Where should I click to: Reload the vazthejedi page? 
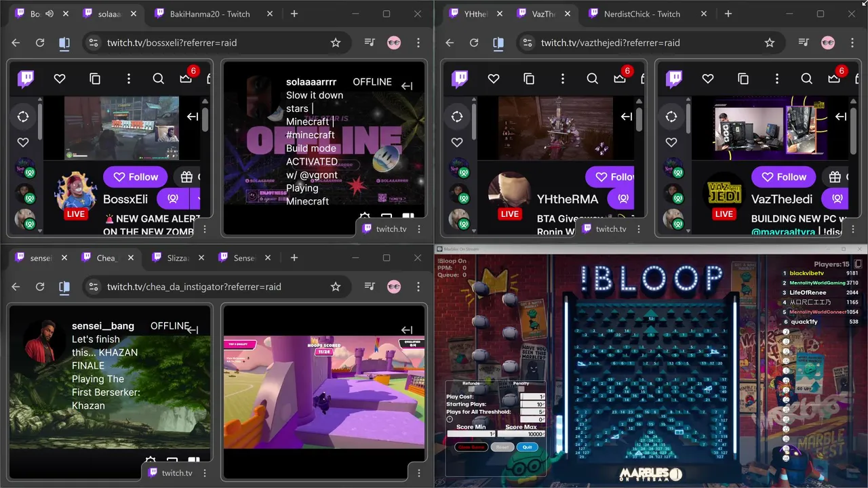tap(474, 43)
